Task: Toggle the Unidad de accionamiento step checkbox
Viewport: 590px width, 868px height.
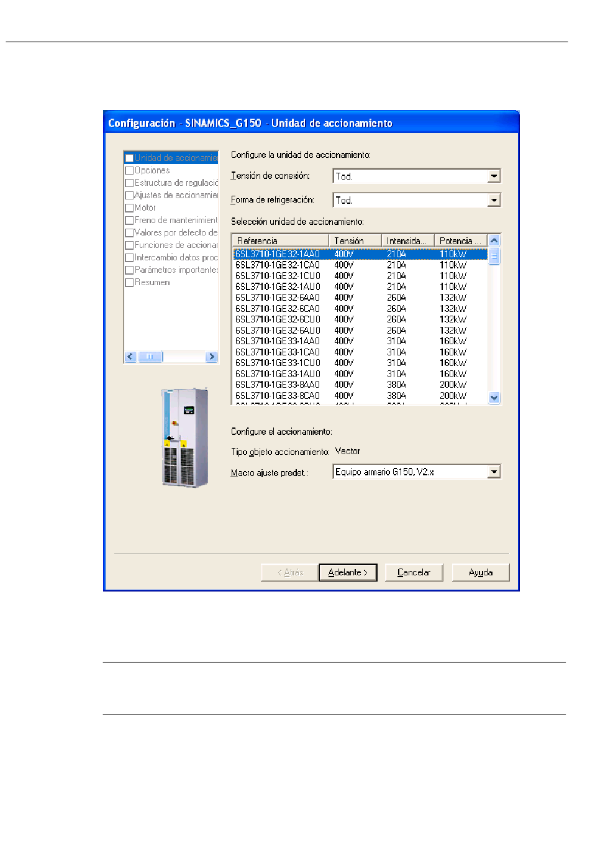Action: point(129,158)
